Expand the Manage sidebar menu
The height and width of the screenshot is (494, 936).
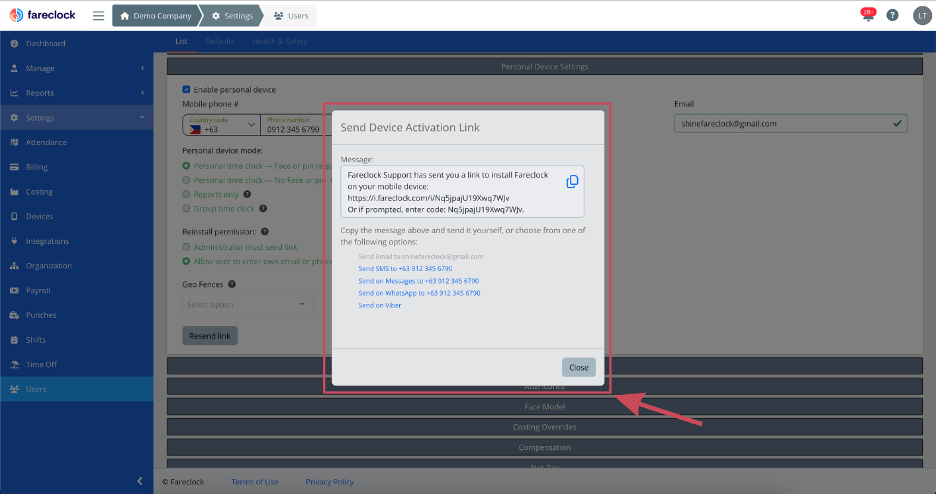76,68
